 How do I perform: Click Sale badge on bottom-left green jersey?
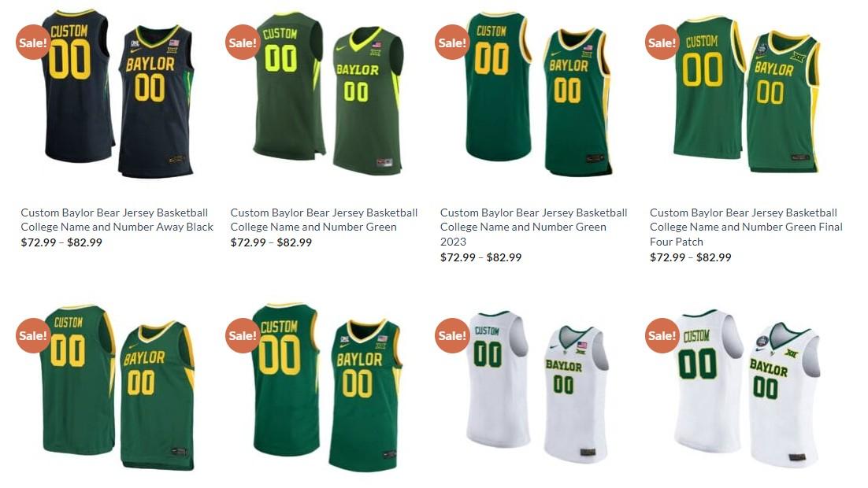pyautogui.click(x=33, y=335)
